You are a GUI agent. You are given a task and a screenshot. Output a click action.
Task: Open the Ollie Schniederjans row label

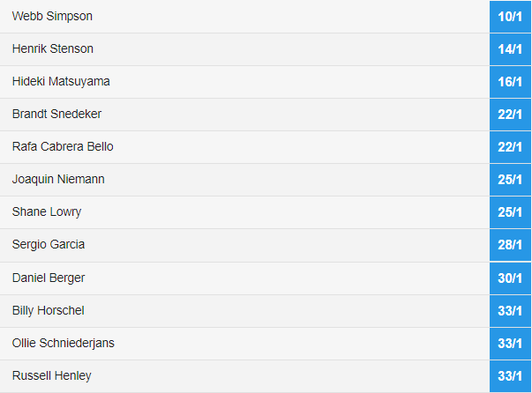(64, 343)
